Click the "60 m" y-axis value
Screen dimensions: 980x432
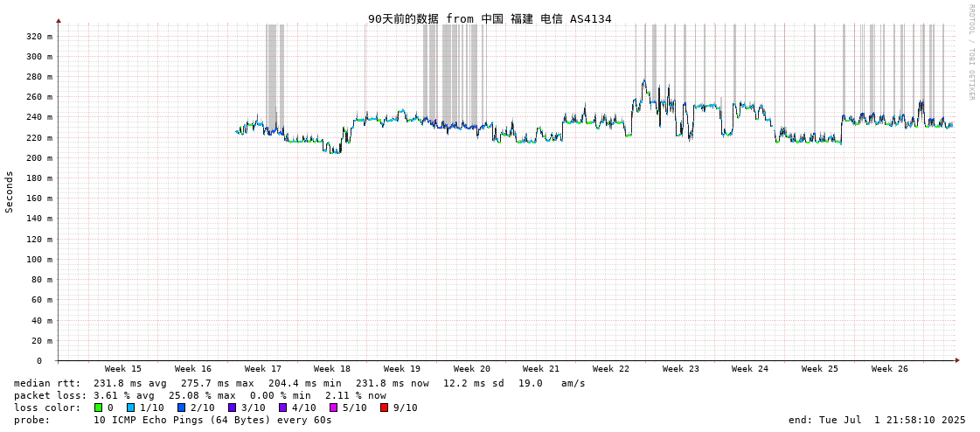point(42,299)
